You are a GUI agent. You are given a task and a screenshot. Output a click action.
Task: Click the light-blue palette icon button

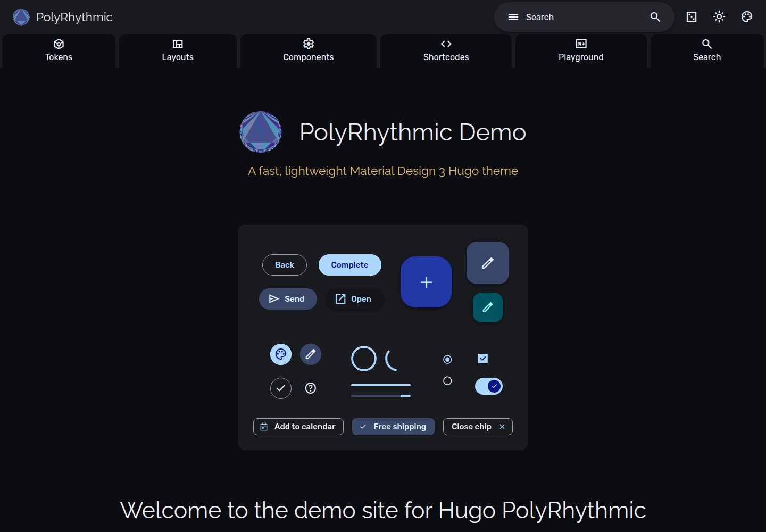(x=281, y=354)
